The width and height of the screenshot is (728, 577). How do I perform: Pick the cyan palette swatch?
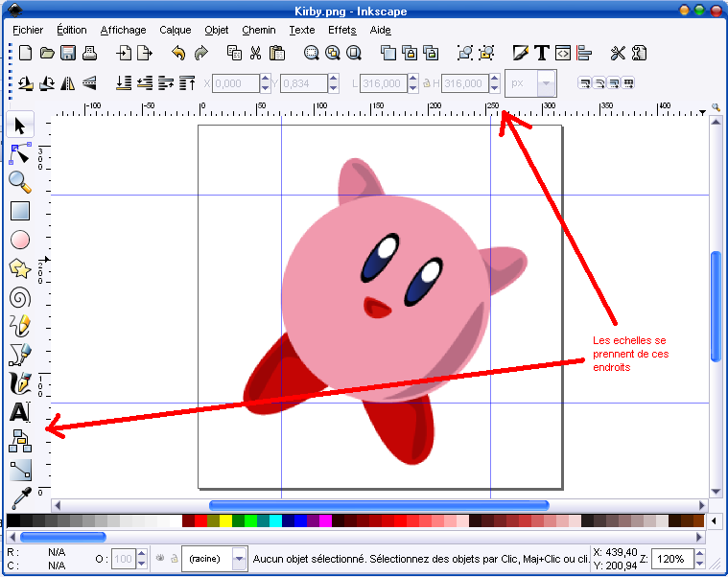276,520
